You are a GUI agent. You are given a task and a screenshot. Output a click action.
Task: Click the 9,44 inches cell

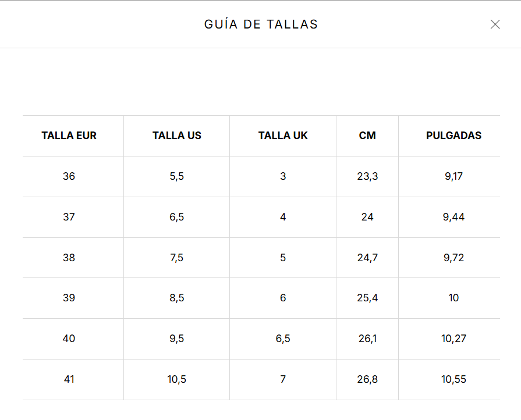(x=453, y=217)
